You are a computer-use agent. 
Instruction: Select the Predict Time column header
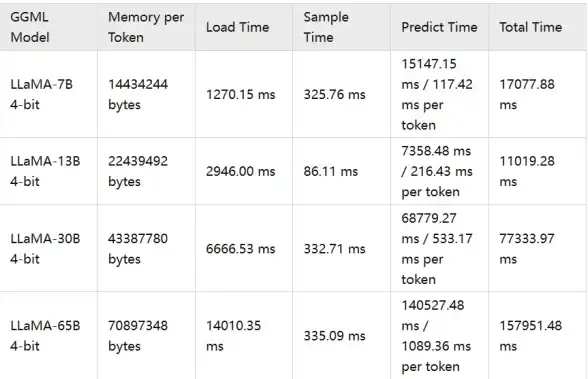440,27
